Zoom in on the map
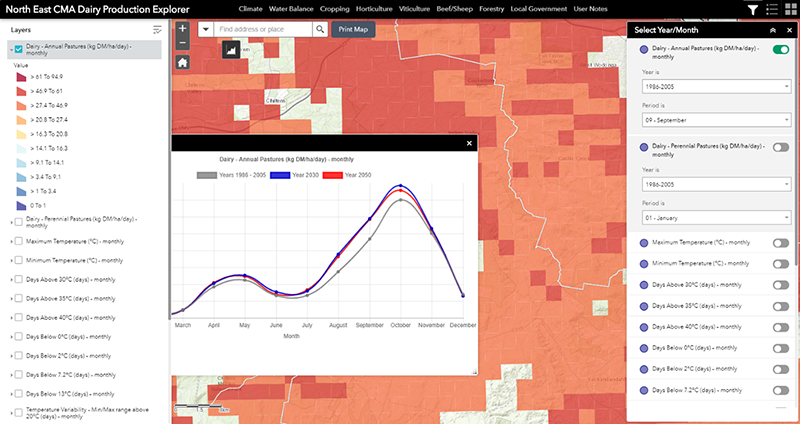The image size is (800, 424). [182, 30]
